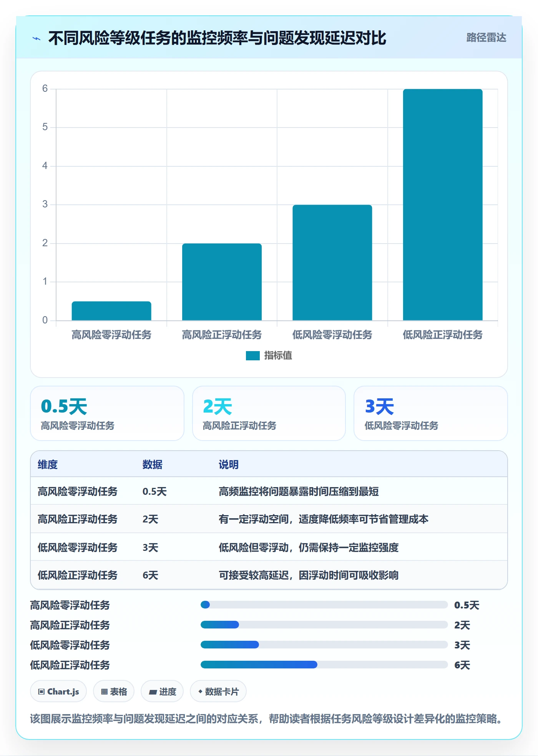Click the 数据卡片 tag
This screenshot has width=538, height=756.
tap(218, 691)
